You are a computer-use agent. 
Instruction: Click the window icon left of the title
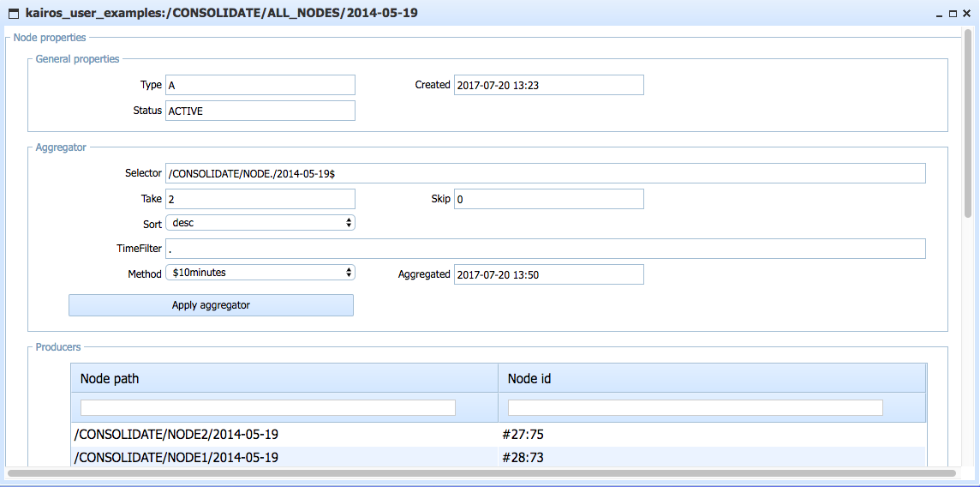(x=13, y=13)
